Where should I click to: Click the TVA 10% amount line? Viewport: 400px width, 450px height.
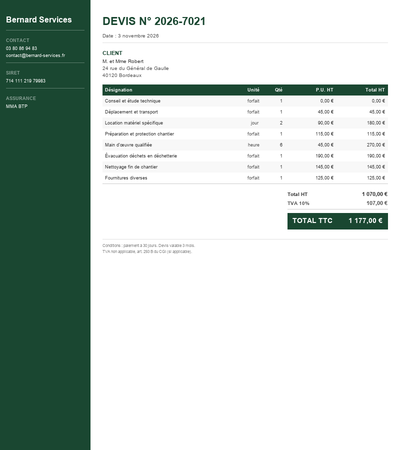[337, 203]
